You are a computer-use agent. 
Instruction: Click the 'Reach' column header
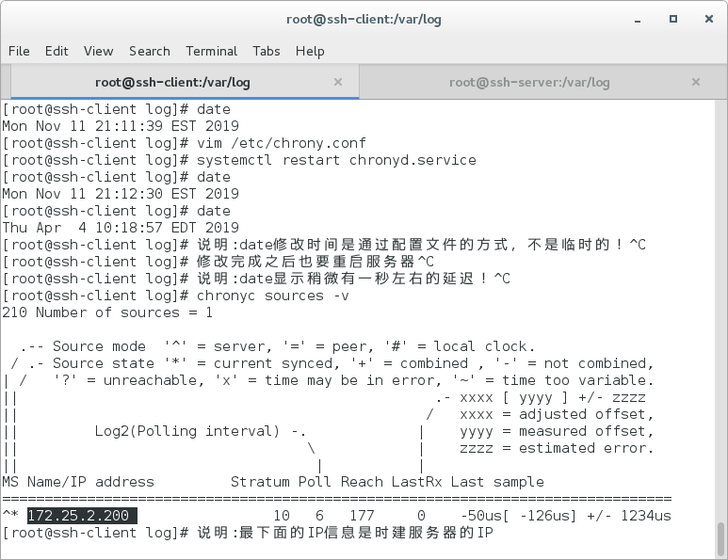point(362,482)
